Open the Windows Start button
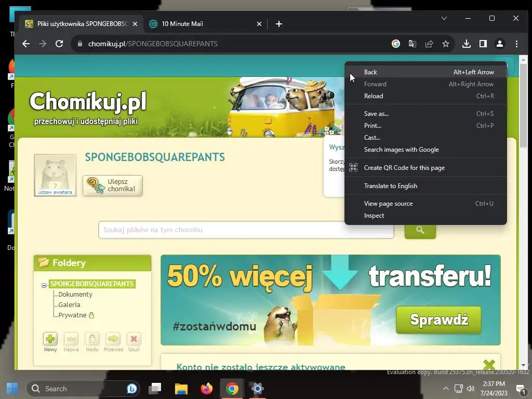This screenshot has width=532, height=399. coord(12,388)
